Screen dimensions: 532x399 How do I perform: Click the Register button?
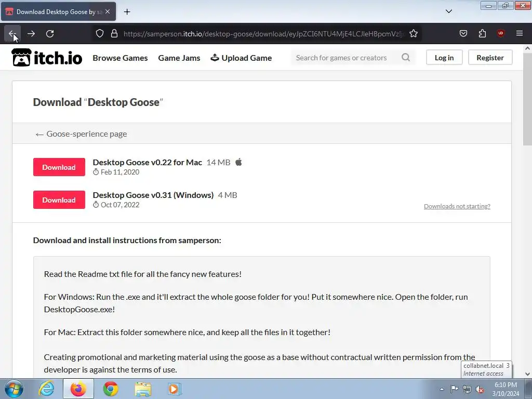490,58
